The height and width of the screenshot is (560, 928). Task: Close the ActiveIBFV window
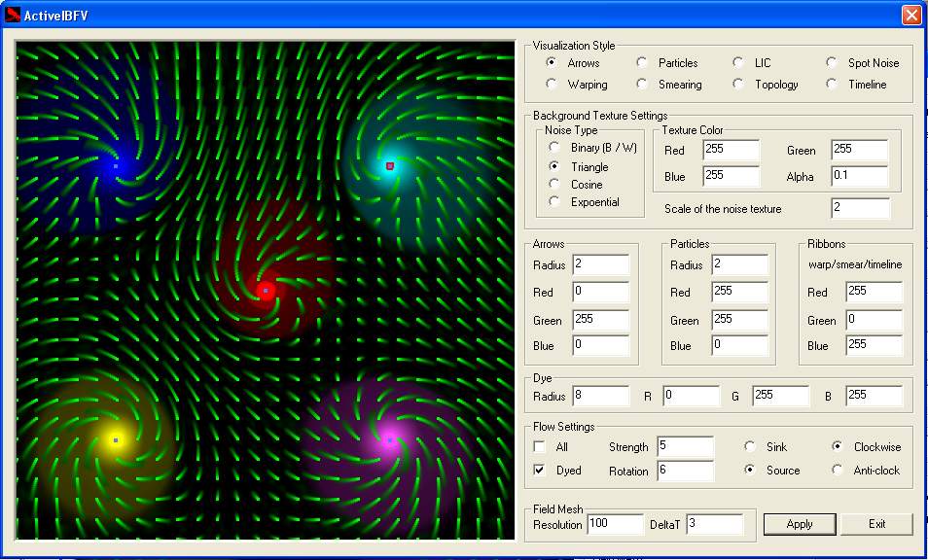coord(910,15)
